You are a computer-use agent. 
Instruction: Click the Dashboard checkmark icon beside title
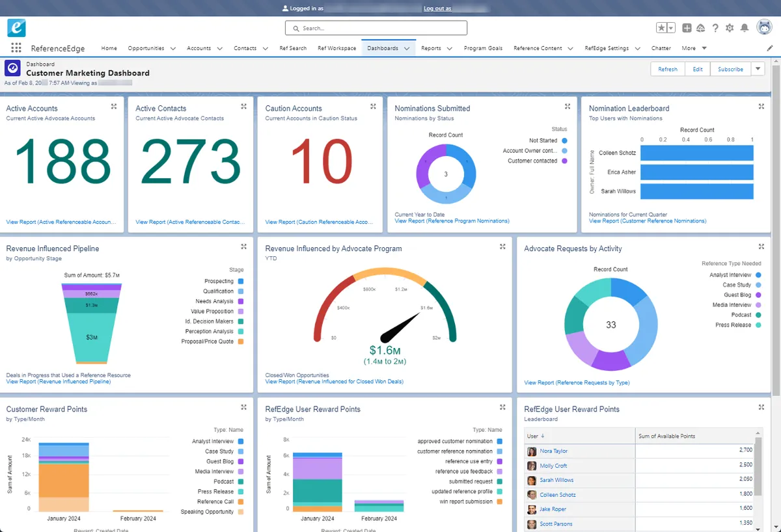pyautogui.click(x=12, y=69)
